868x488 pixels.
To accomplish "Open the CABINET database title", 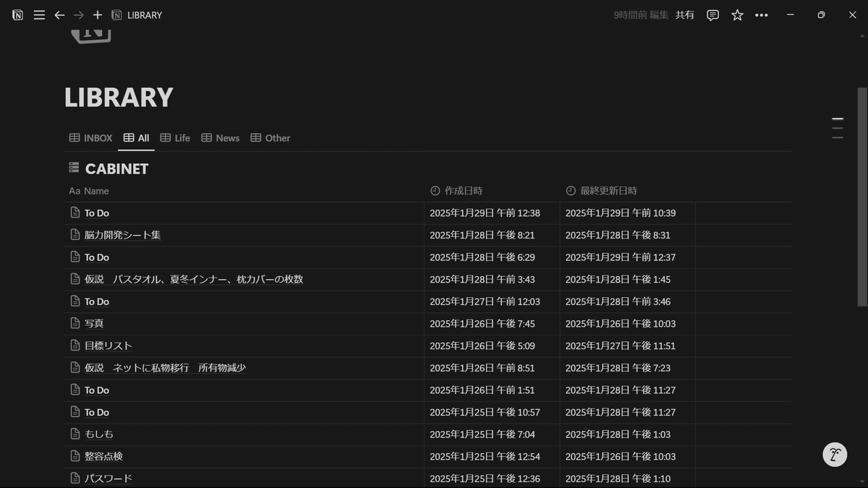I will [x=116, y=168].
